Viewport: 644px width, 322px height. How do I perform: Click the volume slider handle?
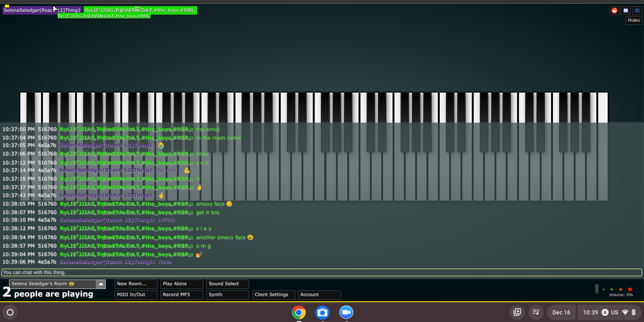[597, 289]
